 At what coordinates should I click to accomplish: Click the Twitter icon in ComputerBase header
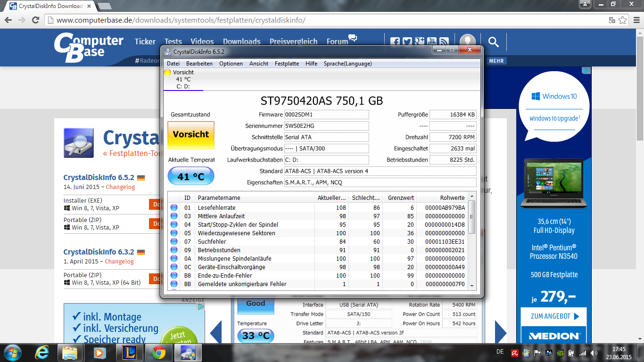point(407,42)
